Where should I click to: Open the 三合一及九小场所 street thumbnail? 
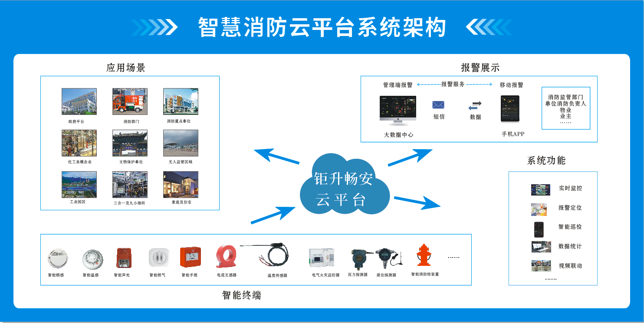point(130,185)
